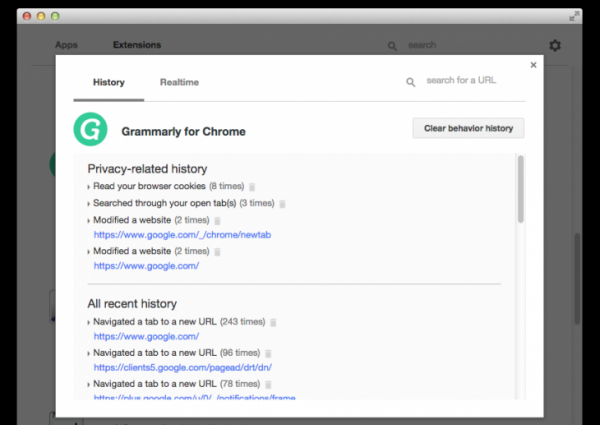Expand 'Navigated a tab' (96 times) entry
Screen dimensions: 600x425
tap(88, 353)
